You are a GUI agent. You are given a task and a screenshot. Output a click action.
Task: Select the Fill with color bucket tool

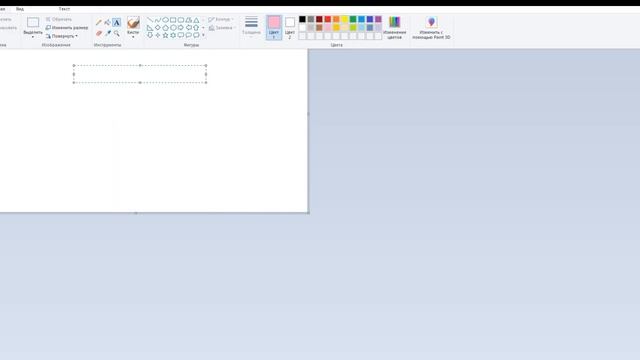[x=107, y=22]
